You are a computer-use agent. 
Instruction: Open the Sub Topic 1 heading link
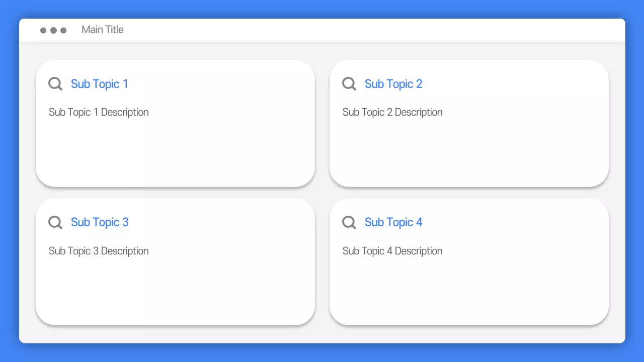100,84
